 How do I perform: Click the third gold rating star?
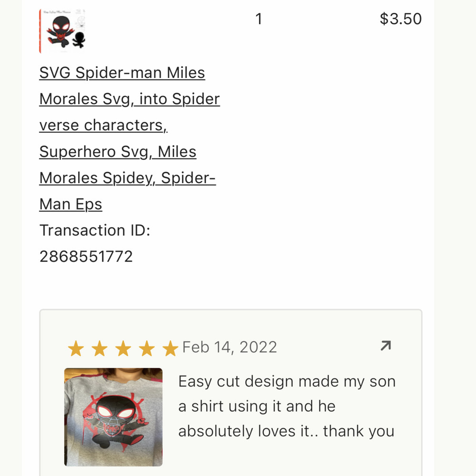123,349
